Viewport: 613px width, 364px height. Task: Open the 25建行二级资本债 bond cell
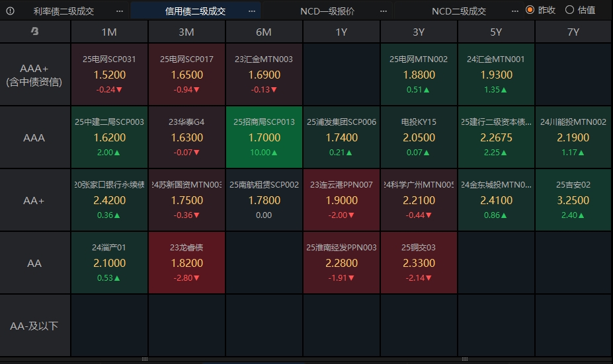click(x=496, y=137)
